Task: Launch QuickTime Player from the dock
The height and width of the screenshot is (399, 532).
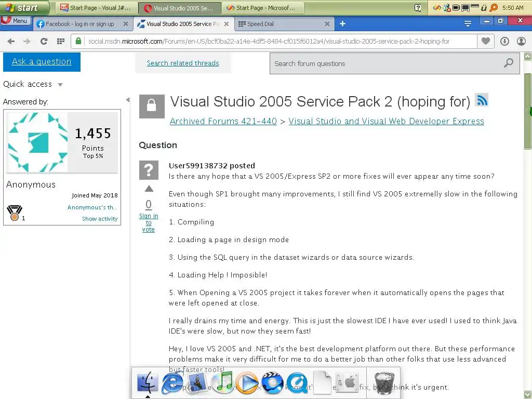Action: tap(297, 383)
